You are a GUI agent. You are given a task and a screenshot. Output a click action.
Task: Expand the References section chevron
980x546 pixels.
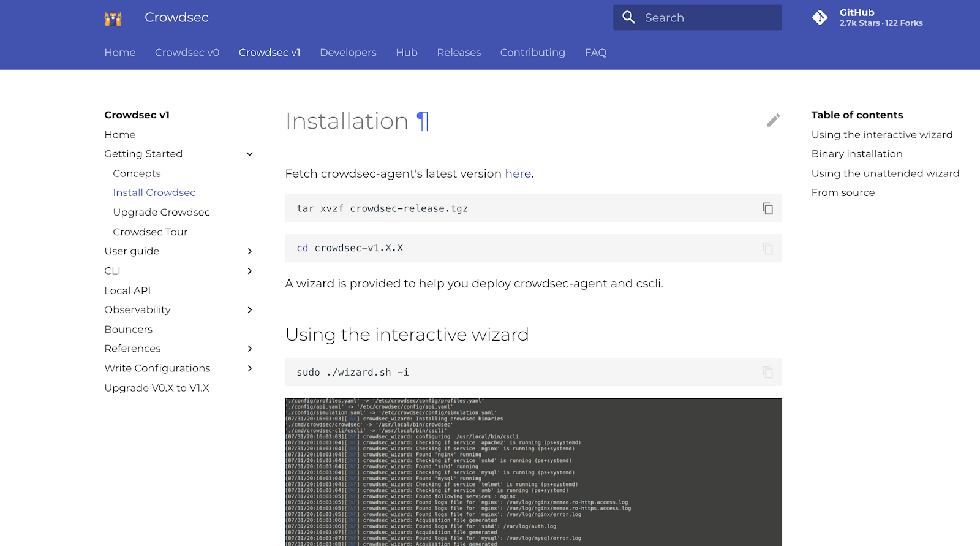click(249, 349)
